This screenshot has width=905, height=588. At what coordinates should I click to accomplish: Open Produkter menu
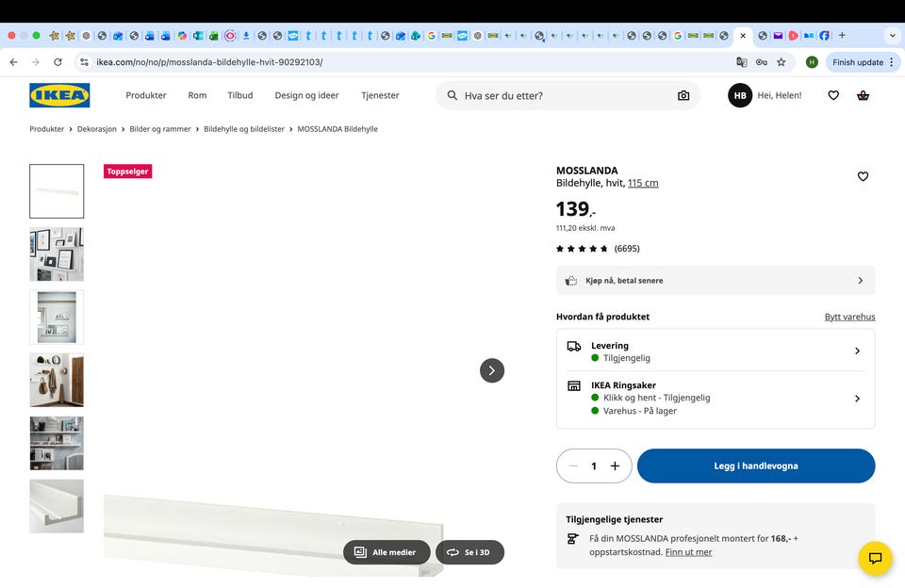146,96
